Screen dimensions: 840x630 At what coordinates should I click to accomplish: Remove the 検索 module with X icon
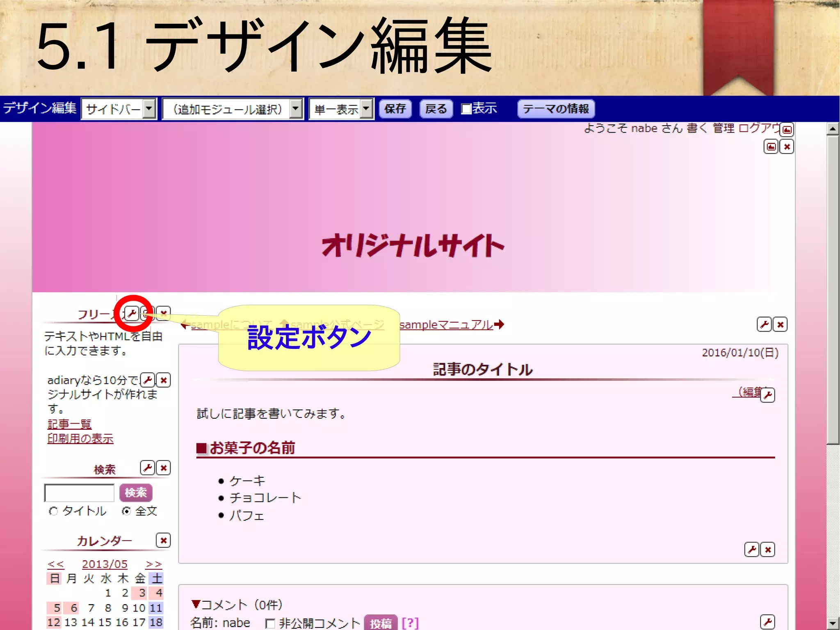point(164,467)
